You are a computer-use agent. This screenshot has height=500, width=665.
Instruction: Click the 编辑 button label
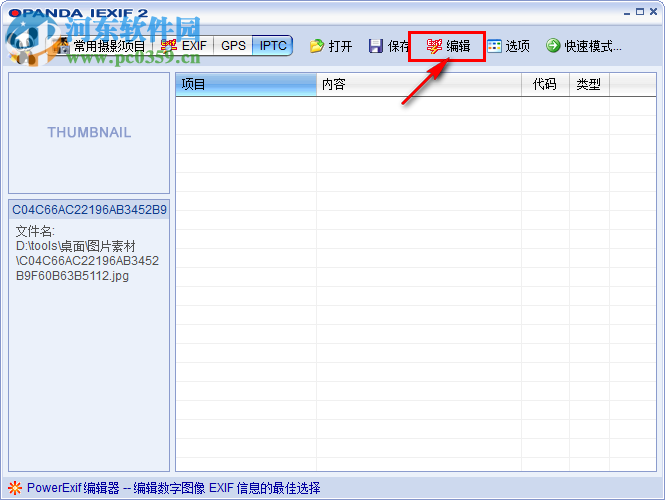pos(458,46)
